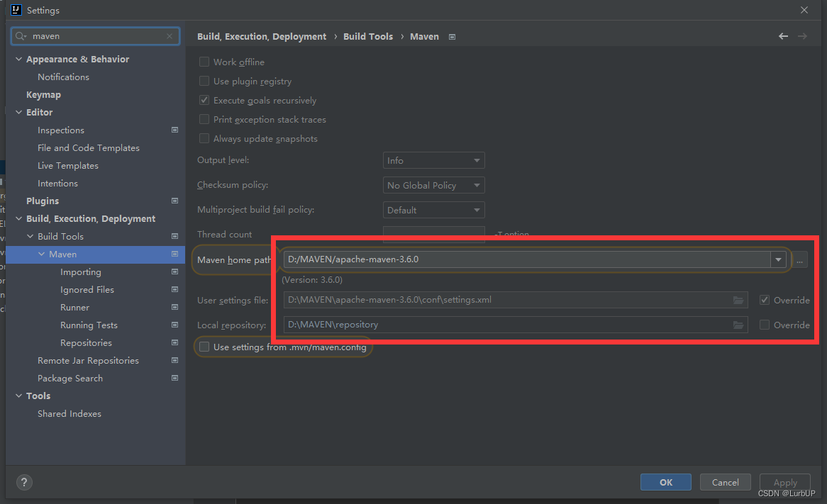Image resolution: width=827 pixels, height=504 pixels.
Task: Click the Apply button
Action: (785, 483)
